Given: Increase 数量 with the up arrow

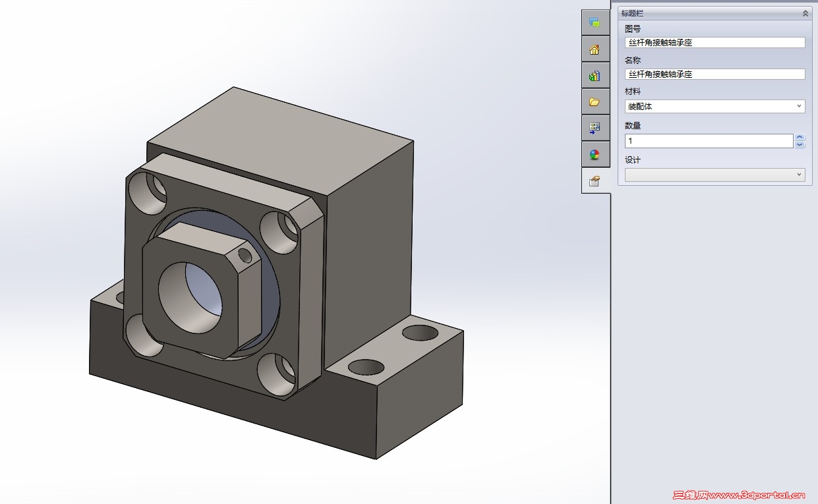Looking at the screenshot, I should click(x=800, y=138).
